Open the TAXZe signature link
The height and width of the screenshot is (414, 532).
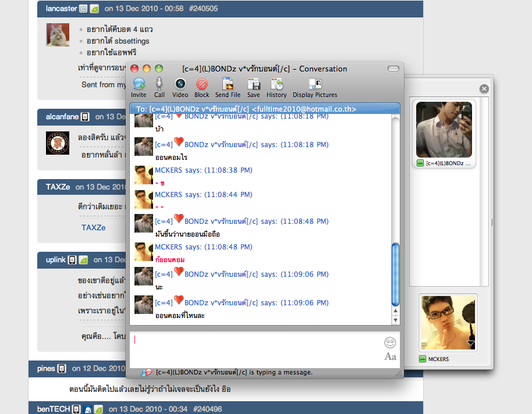click(93, 227)
